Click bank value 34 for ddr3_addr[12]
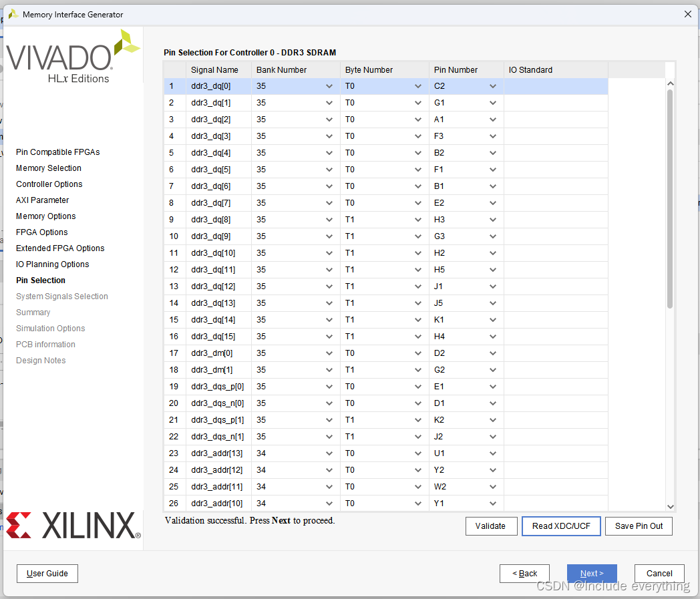The height and width of the screenshot is (599, 700). [261, 470]
